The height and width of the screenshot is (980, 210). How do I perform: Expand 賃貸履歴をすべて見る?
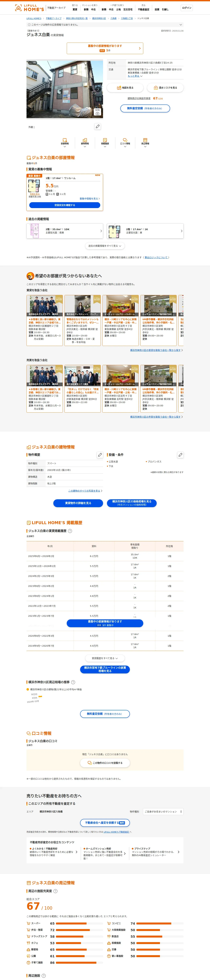105,658
